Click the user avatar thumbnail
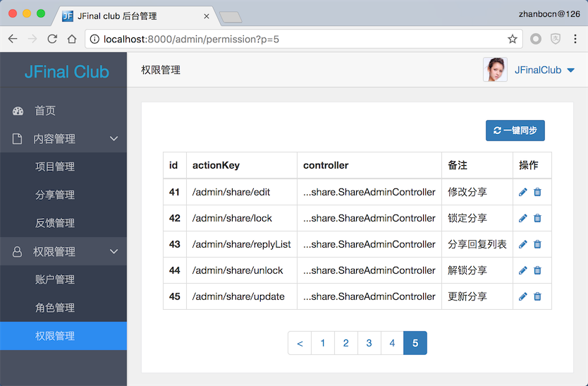 click(x=495, y=69)
